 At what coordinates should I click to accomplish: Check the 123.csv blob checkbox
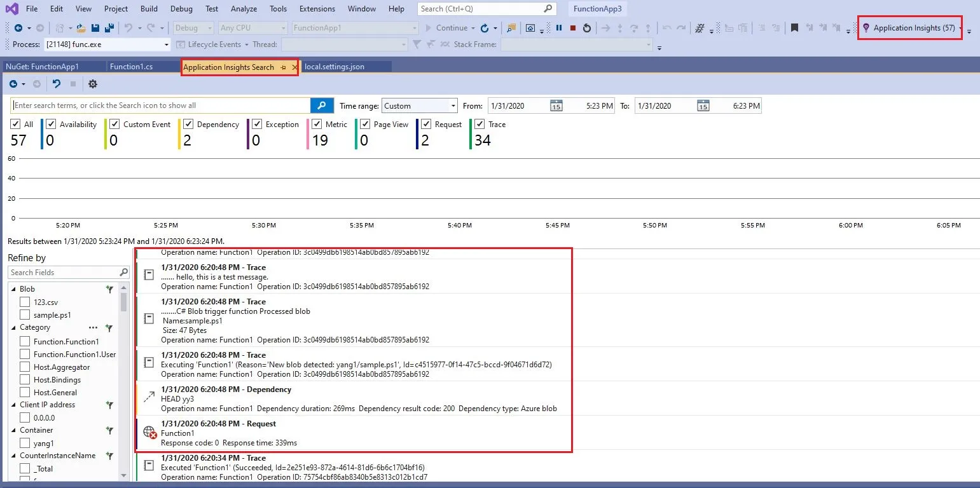tap(25, 302)
